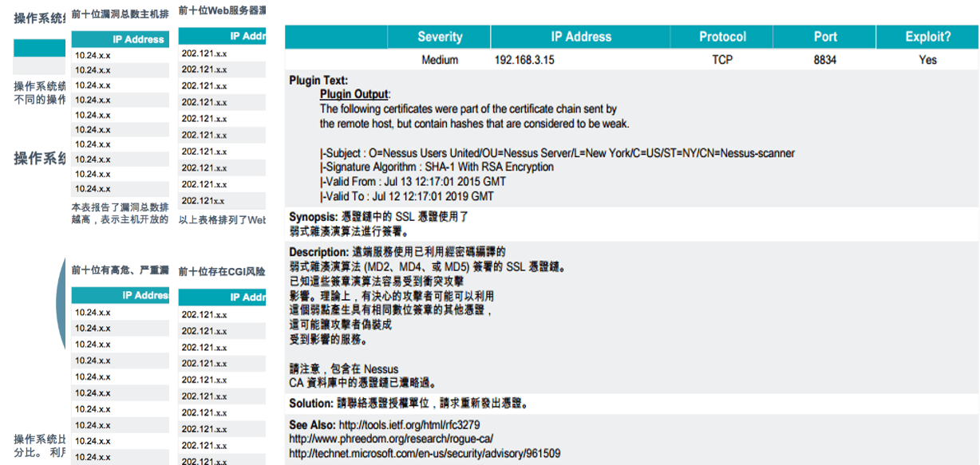Click the underlined Plugin Output heading
The width and height of the screenshot is (980, 465).
(354, 94)
